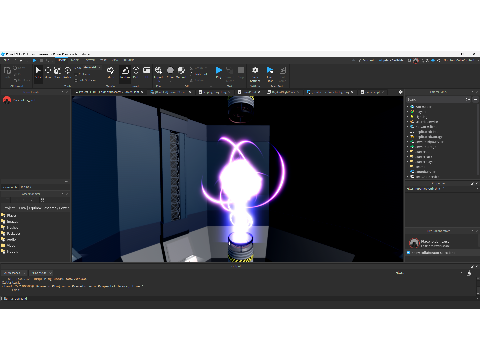Click the quick-access stop square
This screenshot has height=360, width=480.
[x=42, y=60]
